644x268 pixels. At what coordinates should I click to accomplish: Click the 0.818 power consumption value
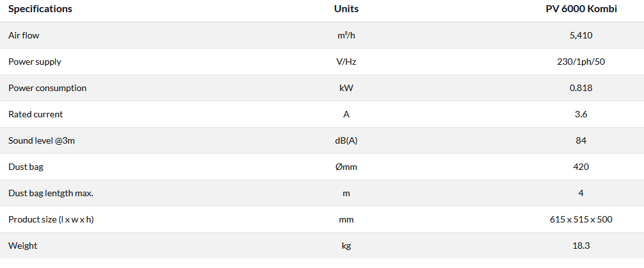[581, 88]
